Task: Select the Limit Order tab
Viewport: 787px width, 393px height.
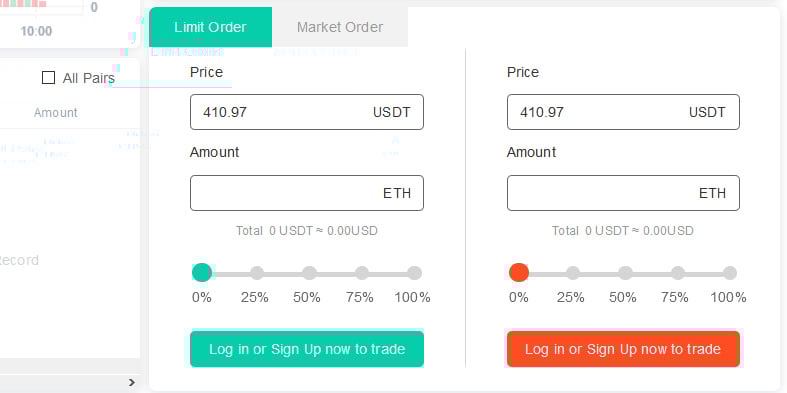Action: 210,27
